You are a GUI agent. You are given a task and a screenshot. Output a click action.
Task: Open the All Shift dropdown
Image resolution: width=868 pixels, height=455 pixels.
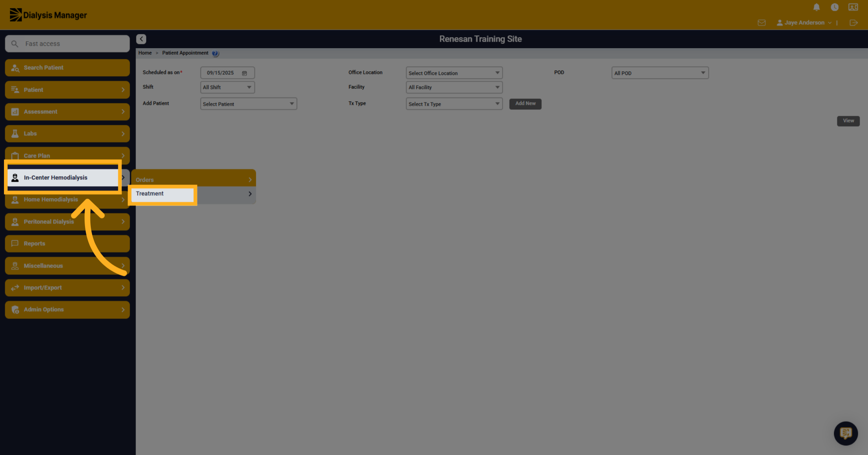227,87
